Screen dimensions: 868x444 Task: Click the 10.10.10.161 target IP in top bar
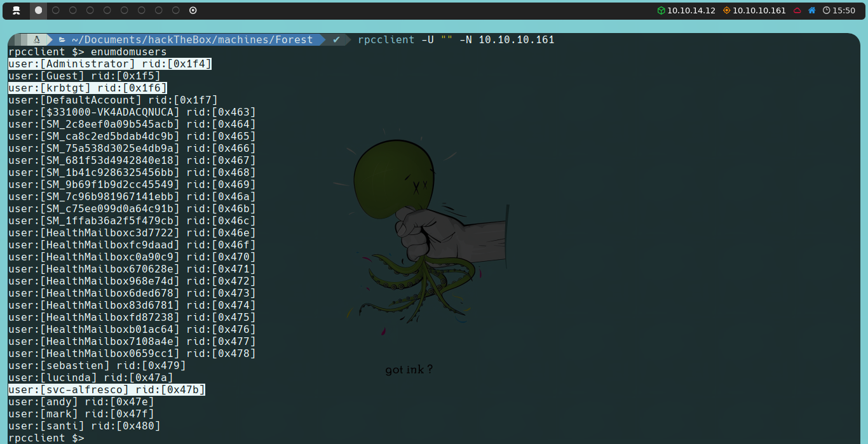(x=759, y=10)
